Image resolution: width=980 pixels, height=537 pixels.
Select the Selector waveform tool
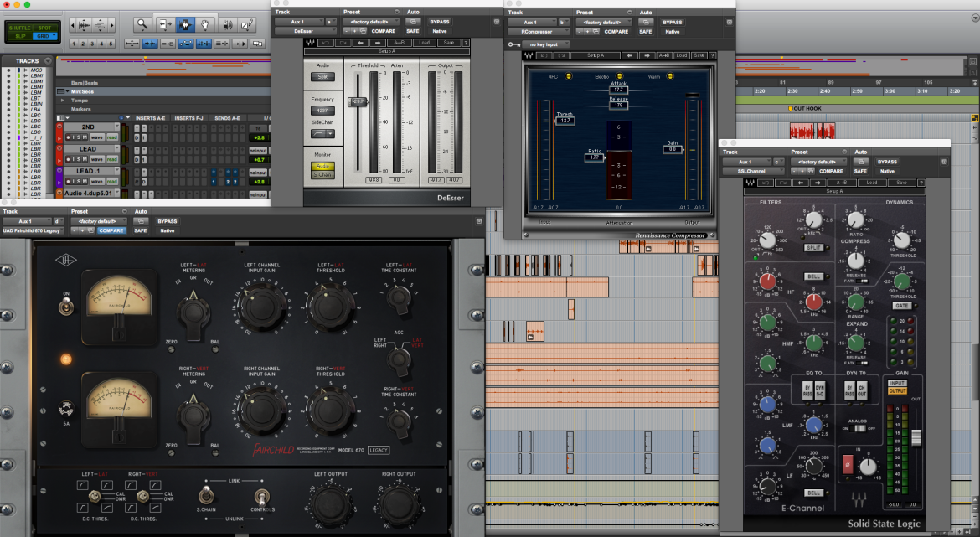click(x=185, y=25)
